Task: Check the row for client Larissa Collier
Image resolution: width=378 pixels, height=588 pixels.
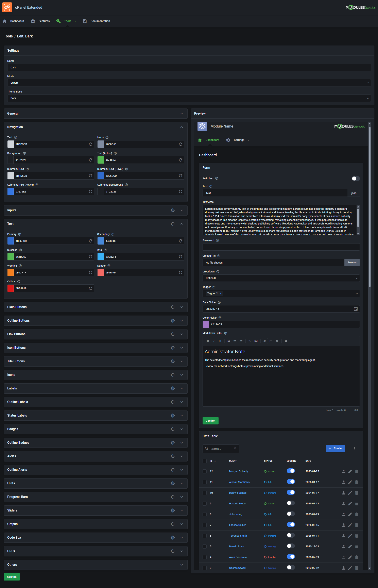Action: pos(204,525)
